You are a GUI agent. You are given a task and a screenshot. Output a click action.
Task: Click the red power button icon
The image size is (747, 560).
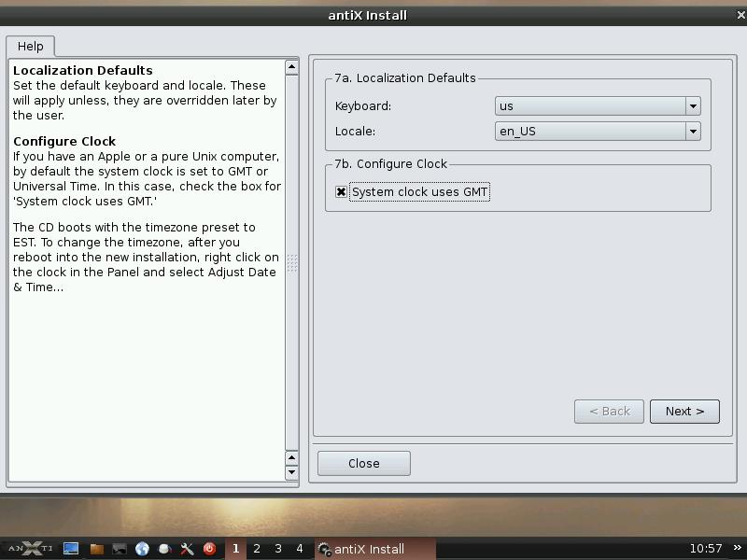click(209, 549)
